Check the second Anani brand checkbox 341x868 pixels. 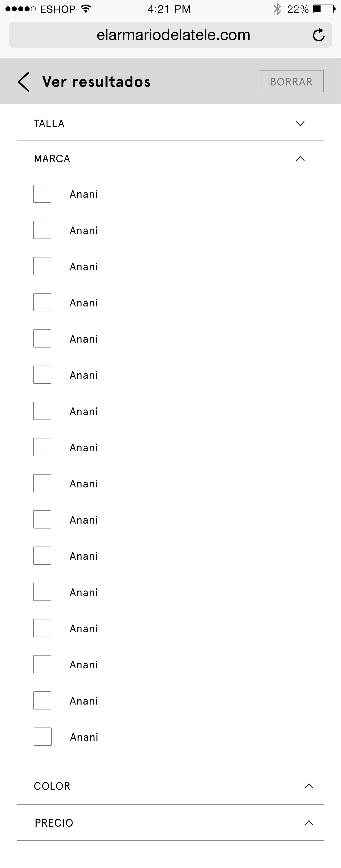42,230
